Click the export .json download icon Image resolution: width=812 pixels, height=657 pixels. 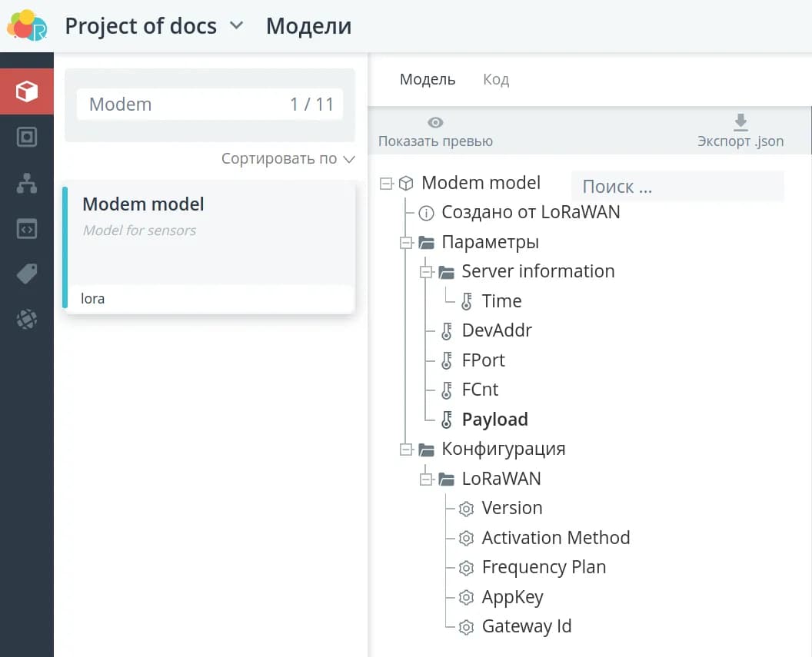(740, 122)
